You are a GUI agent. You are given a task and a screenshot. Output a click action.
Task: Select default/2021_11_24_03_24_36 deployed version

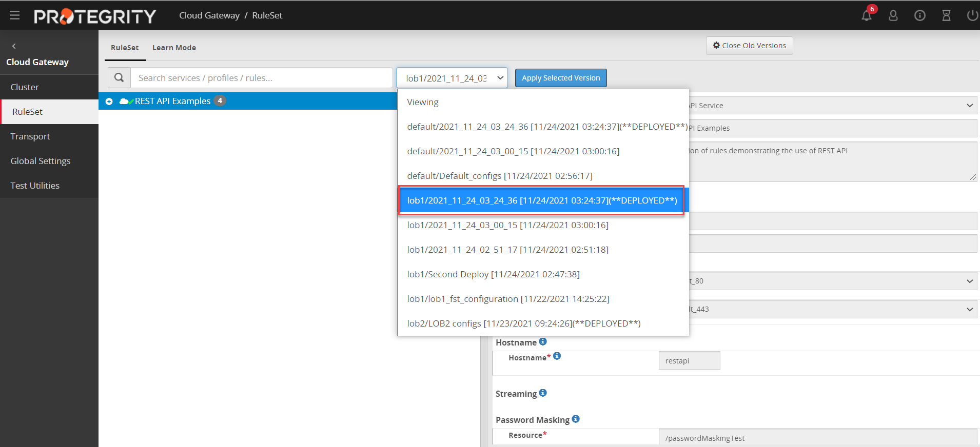(543, 127)
